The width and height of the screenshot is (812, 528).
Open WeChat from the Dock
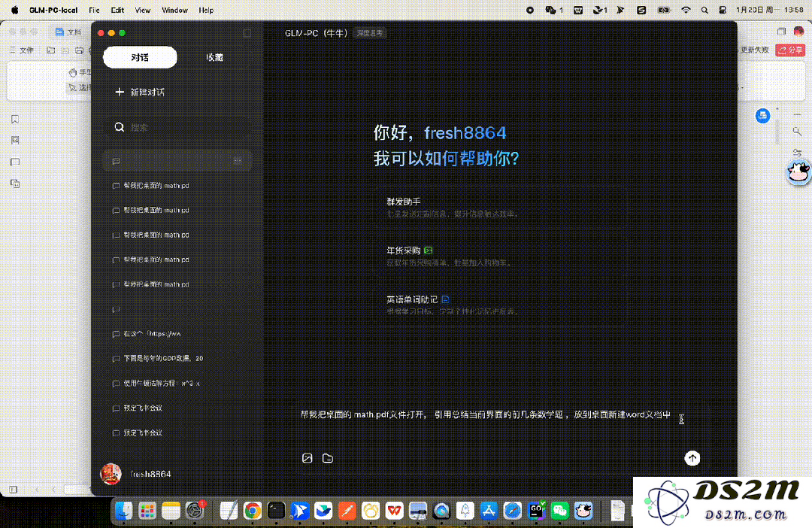pos(560,511)
